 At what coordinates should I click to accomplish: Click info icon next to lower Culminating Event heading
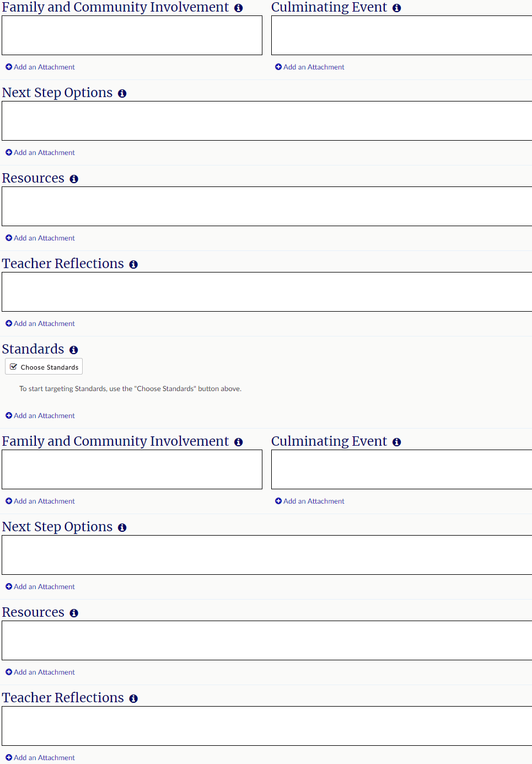[396, 442]
